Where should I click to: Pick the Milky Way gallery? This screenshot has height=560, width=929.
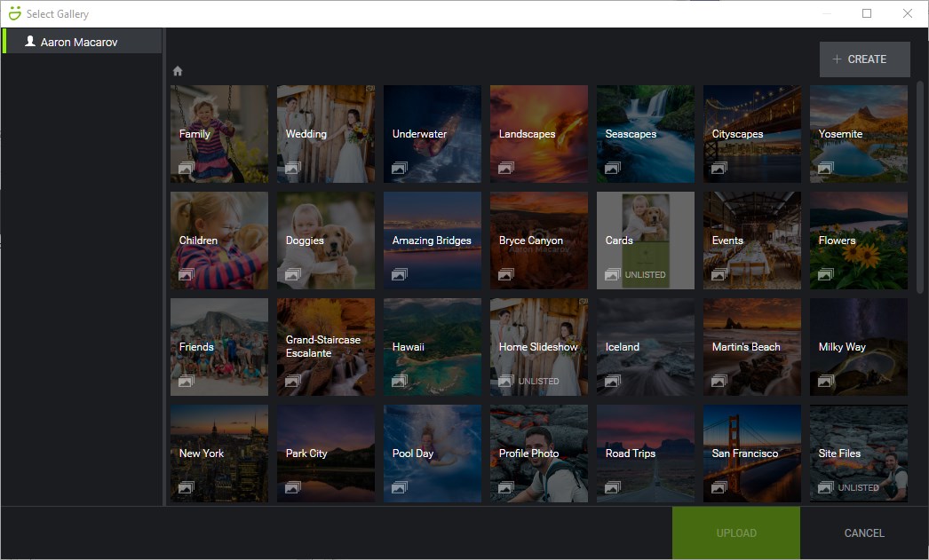coord(859,347)
